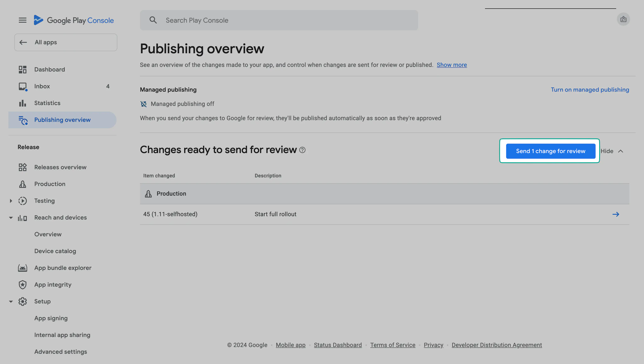Go back to All apps
This screenshot has height=364, width=644.
(x=66, y=42)
